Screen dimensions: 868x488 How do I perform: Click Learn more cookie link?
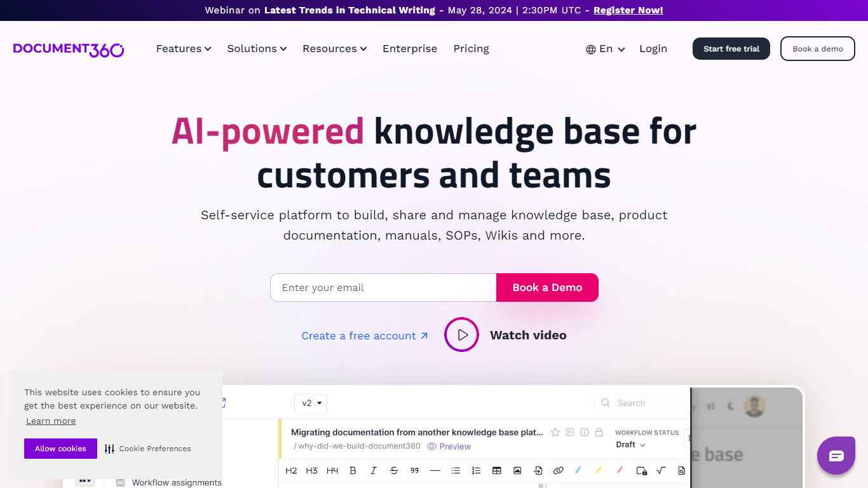(51, 421)
